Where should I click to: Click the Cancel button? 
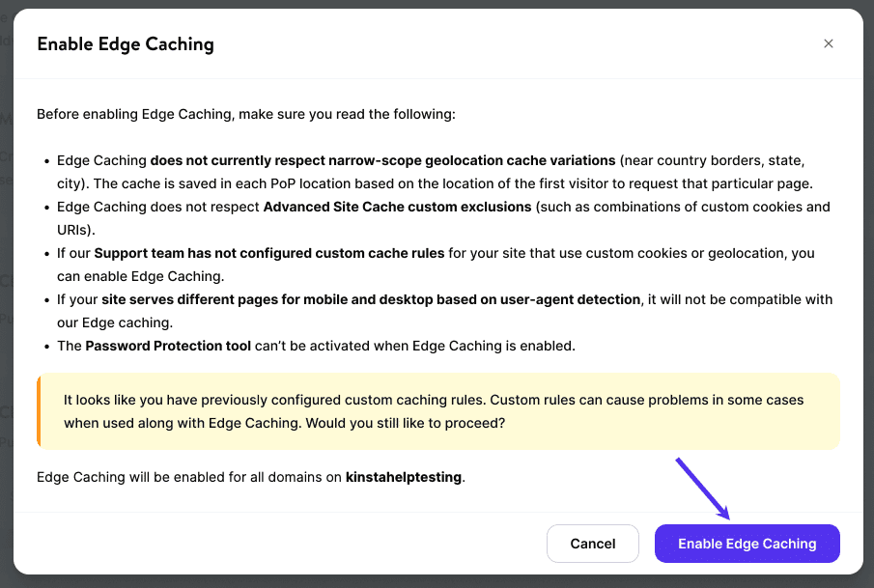tap(592, 543)
